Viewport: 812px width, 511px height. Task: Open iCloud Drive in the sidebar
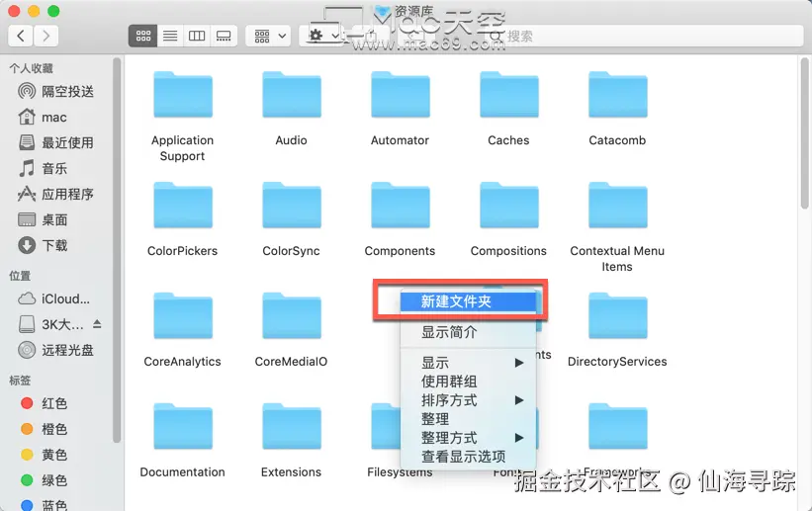click(54, 298)
